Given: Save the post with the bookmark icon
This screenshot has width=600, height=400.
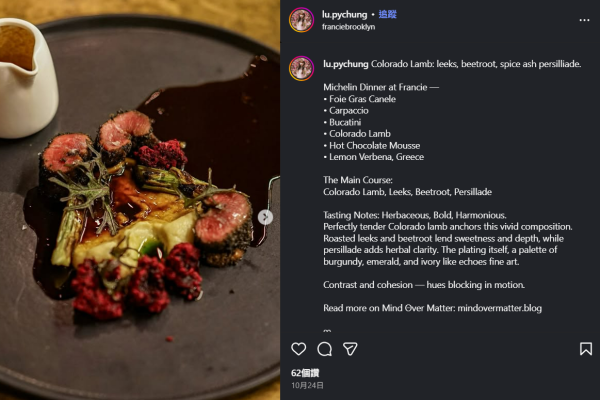Looking at the screenshot, I should tap(585, 349).
